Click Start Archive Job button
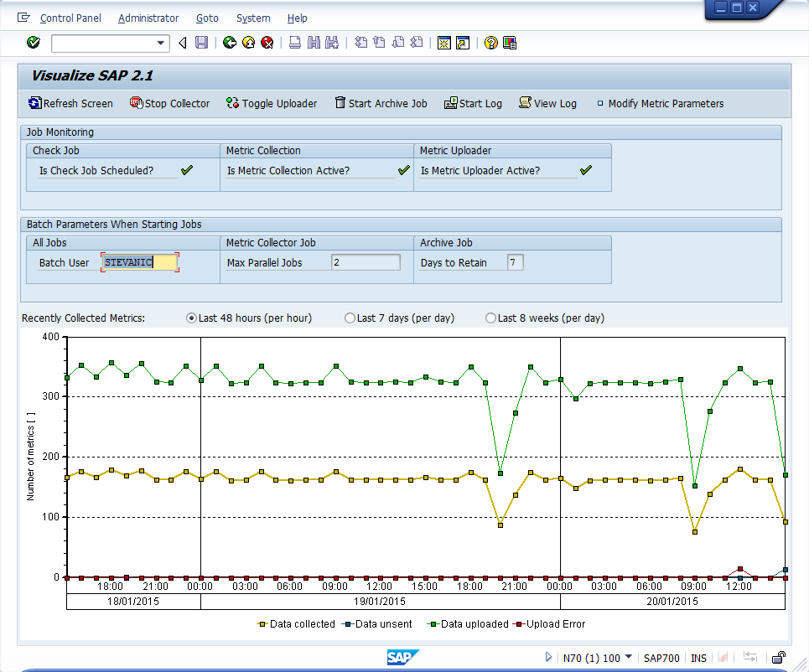 click(x=381, y=103)
